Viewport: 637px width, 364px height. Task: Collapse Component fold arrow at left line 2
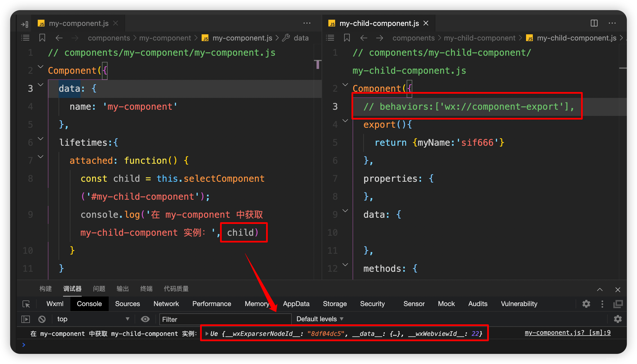[41, 67]
